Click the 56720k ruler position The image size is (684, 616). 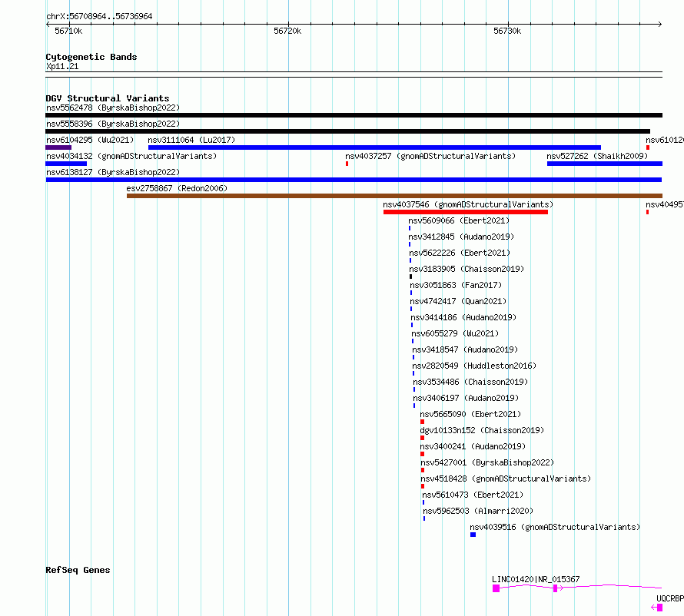coord(287,31)
